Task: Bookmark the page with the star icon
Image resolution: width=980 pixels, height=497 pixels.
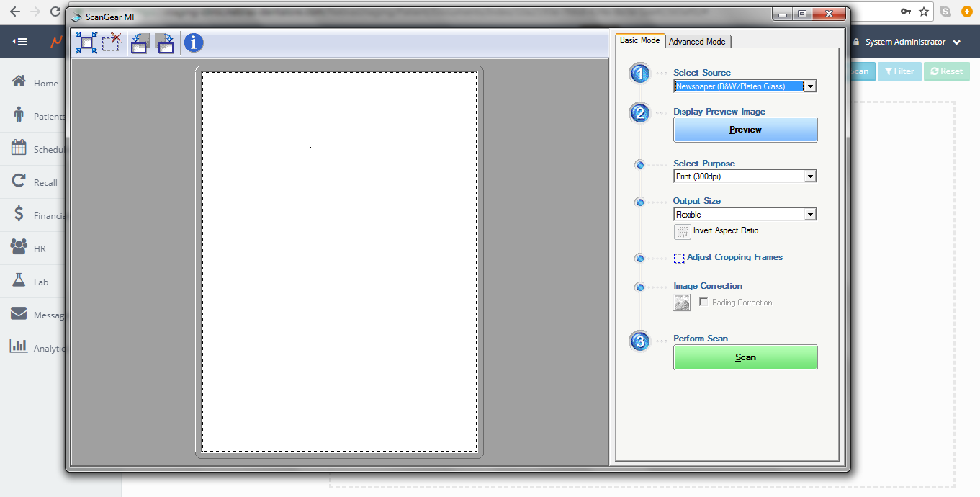Action: [924, 12]
